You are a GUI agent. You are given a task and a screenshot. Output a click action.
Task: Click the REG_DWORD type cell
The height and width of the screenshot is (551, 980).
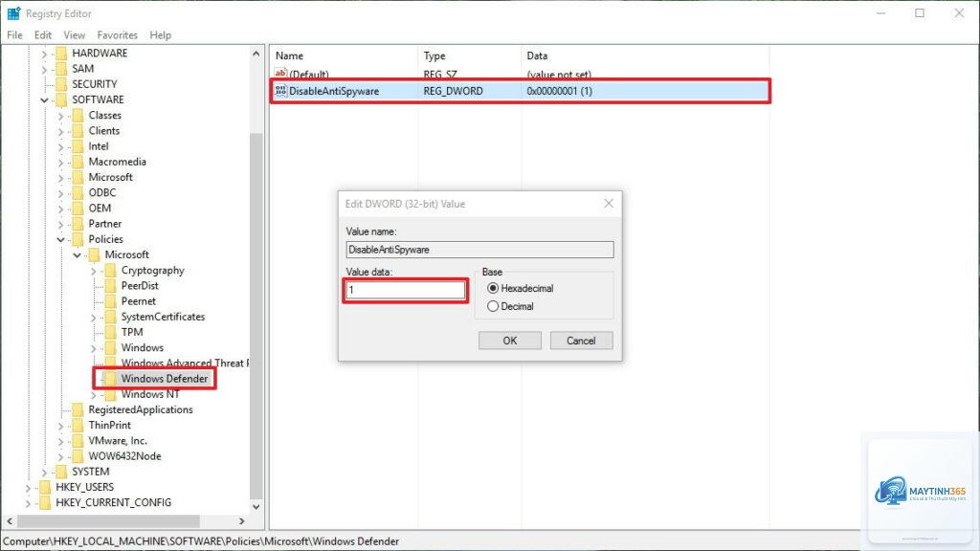click(x=453, y=91)
